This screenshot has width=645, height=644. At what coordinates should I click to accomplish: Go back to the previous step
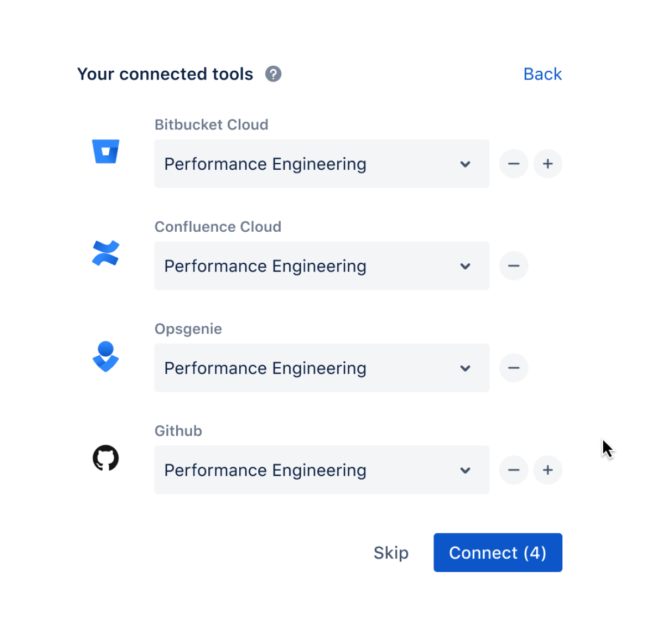(x=542, y=74)
